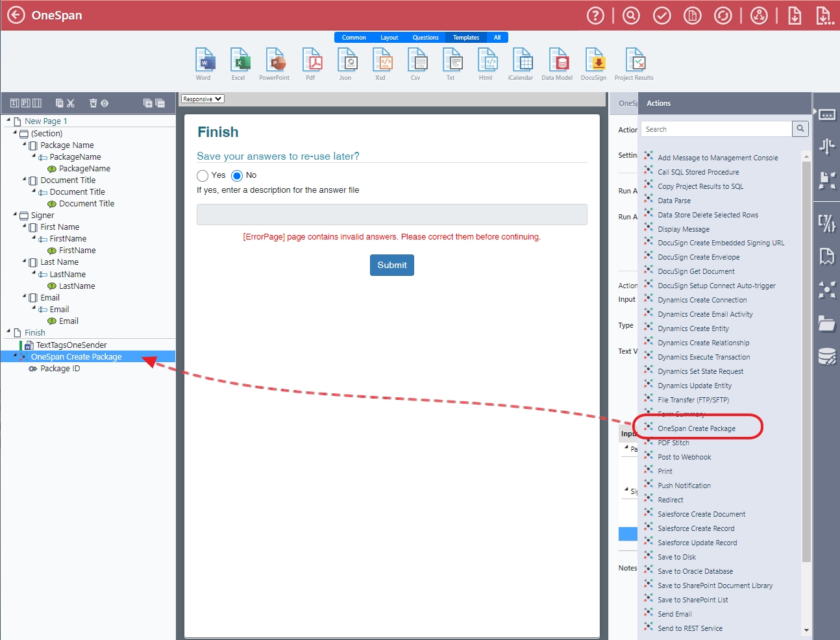This screenshot has height=640, width=840.
Task: Choose the Post to Webhook action
Action: pos(684,457)
